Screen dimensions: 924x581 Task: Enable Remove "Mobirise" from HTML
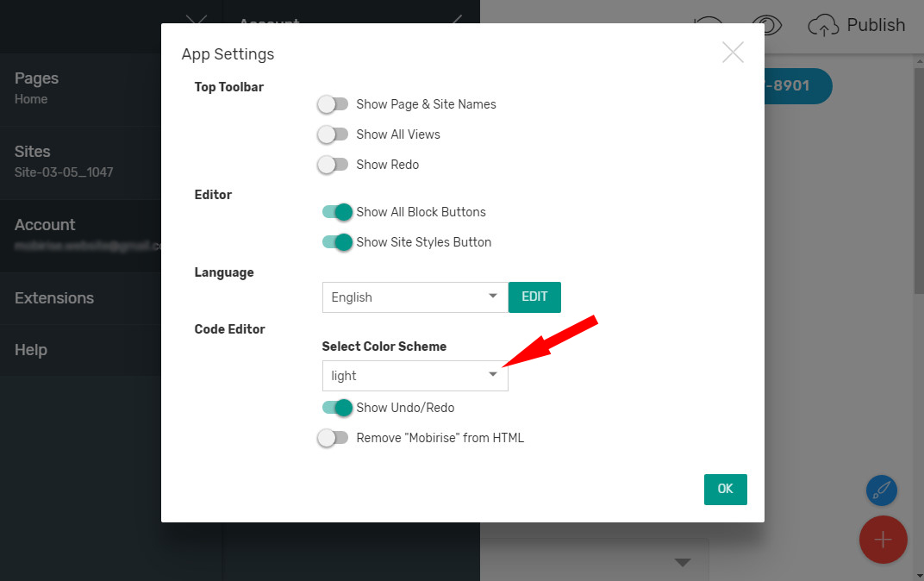click(x=333, y=437)
